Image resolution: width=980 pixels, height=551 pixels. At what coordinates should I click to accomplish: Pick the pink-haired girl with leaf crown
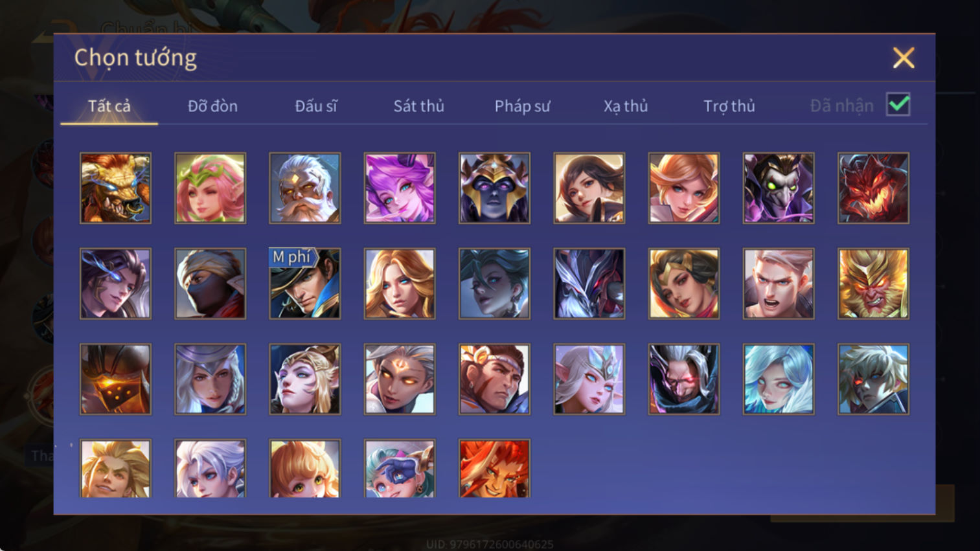click(210, 188)
